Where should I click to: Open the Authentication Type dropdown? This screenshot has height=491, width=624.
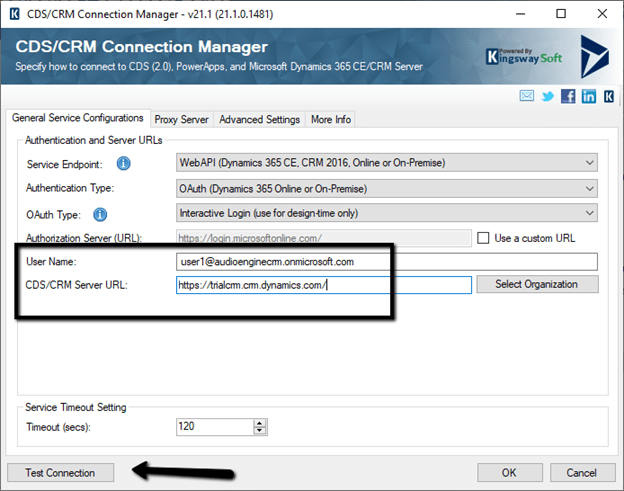coord(387,188)
